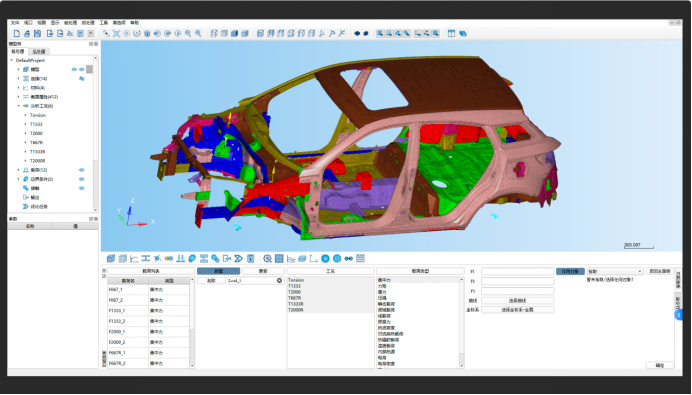The height and width of the screenshot is (395, 692).
Task: Click the analysis case colored dots icon
Action: click(169, 258)
